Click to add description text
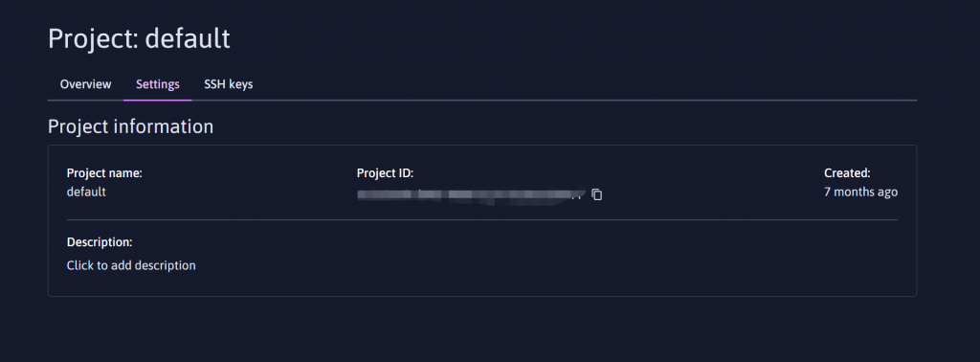 [131, 265]
